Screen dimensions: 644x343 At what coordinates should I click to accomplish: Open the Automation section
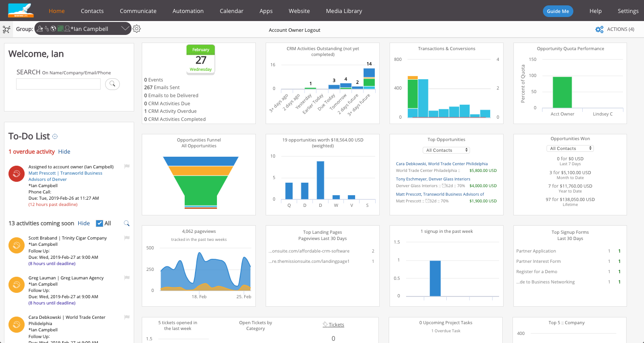(188, 11)
